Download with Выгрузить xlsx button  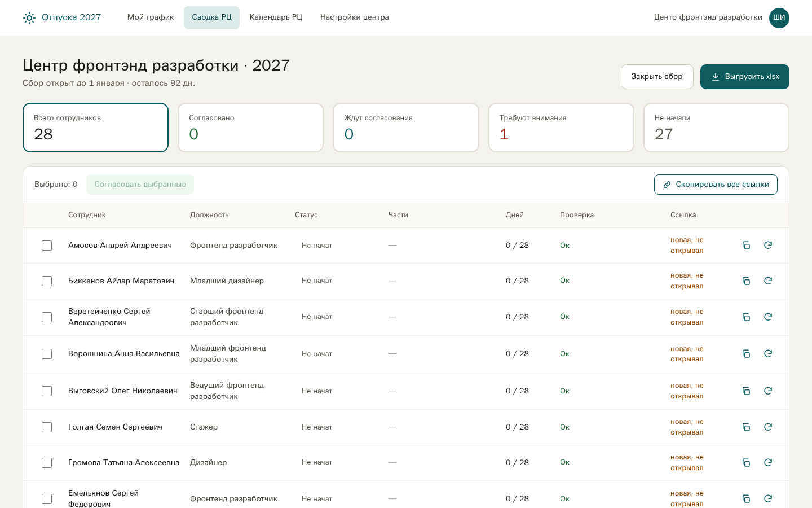[x=745, y=77]
